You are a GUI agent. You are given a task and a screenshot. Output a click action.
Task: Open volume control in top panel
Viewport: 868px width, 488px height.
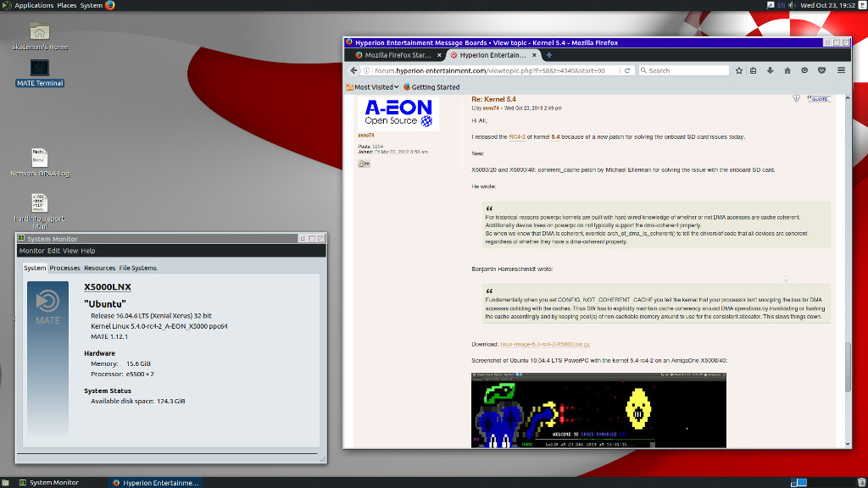793,5
